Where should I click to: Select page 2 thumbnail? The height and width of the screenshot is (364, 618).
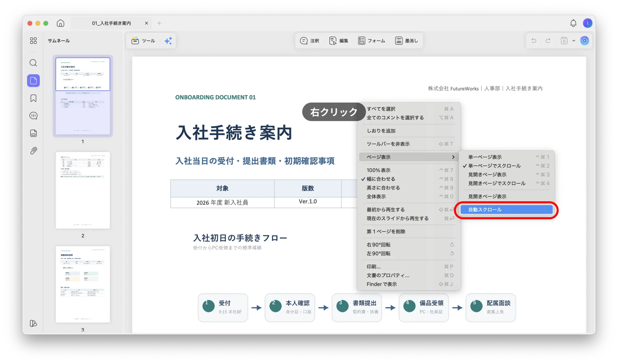83,190
